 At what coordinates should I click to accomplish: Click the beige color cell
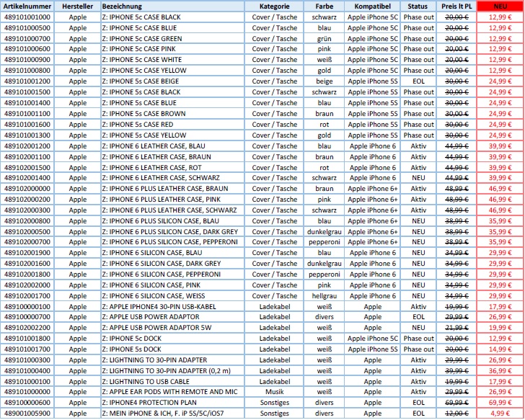pyautogui.click(x=324, y=81)
